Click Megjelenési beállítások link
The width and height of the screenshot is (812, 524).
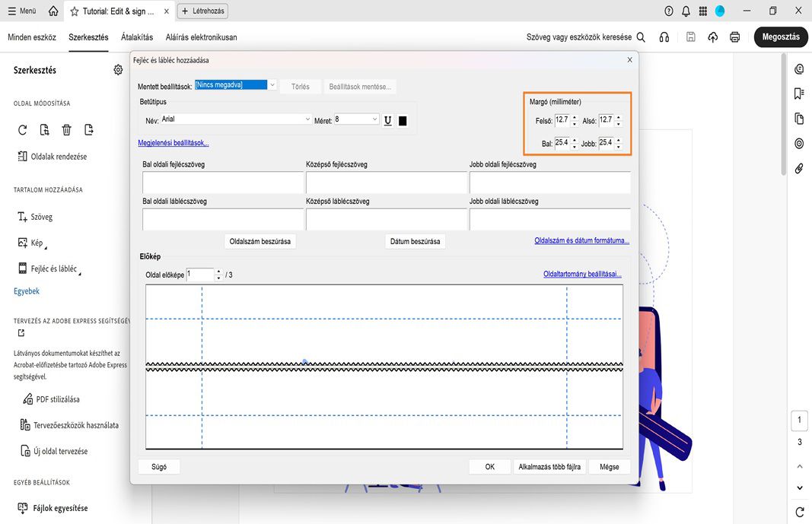pos(174,143)
